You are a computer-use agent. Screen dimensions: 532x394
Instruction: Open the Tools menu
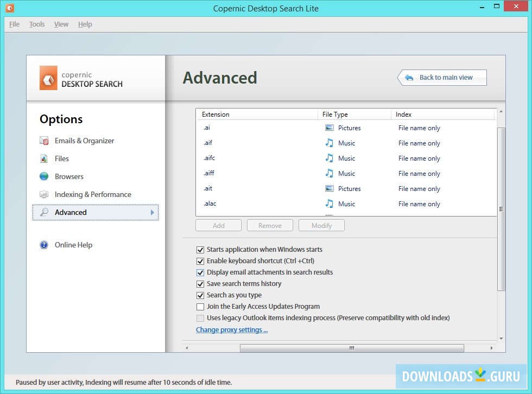point(37,24)
